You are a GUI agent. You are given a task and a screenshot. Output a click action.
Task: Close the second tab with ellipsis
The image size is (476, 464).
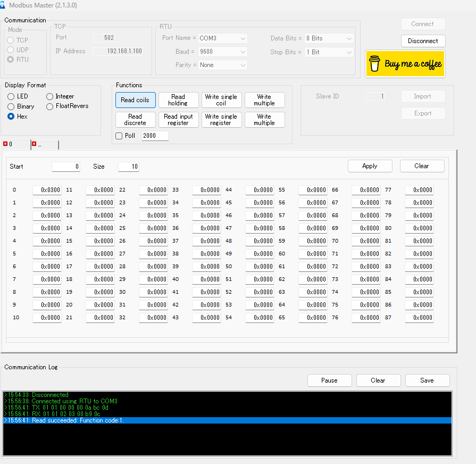click(34, 144)
